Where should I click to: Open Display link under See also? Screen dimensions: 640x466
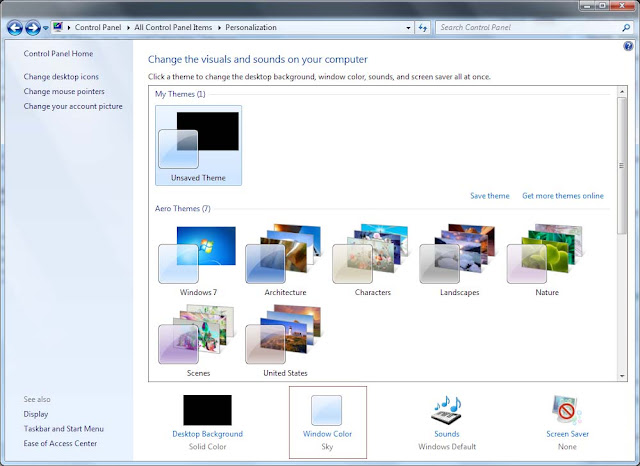point(36,414)
